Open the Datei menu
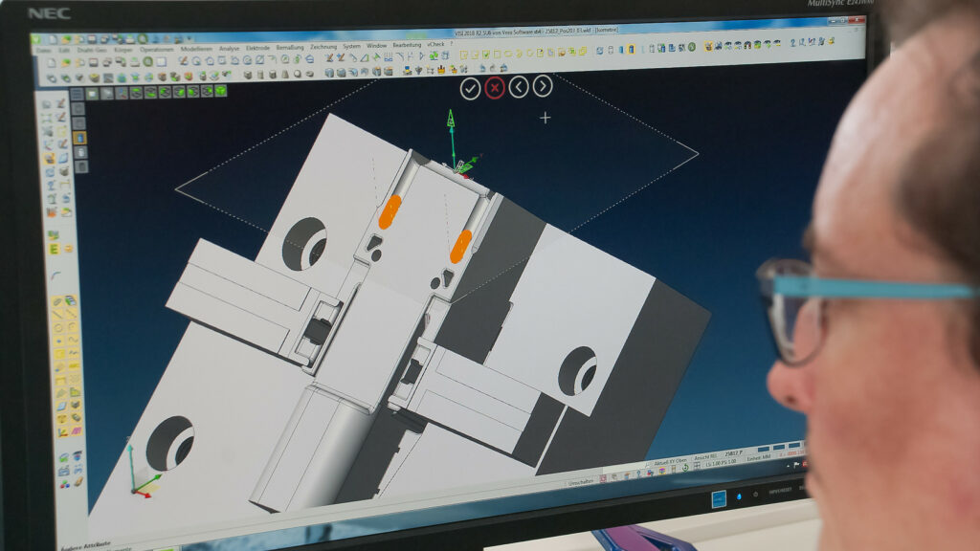This screenshot has width=980, height=551. pos(44,50)
